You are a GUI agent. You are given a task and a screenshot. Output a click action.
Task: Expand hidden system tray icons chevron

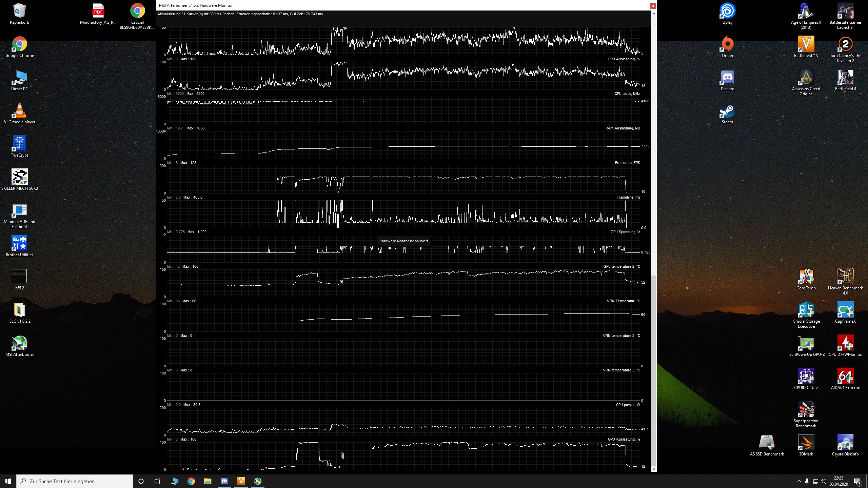click(799, 481)
